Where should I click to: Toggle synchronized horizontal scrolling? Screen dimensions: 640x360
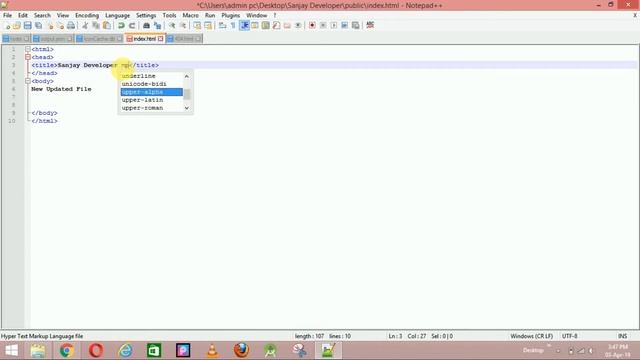(208, 26)
